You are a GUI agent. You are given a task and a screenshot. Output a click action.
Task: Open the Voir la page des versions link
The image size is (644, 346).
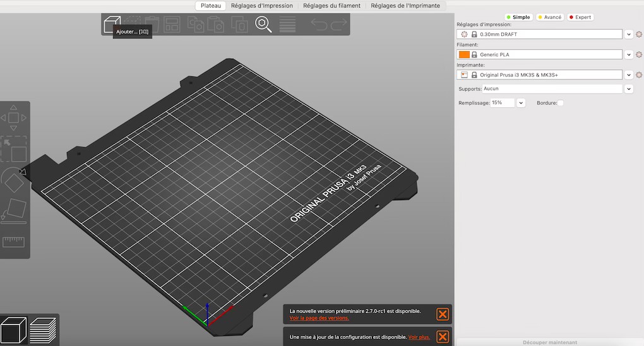click(x=319, y=318)
